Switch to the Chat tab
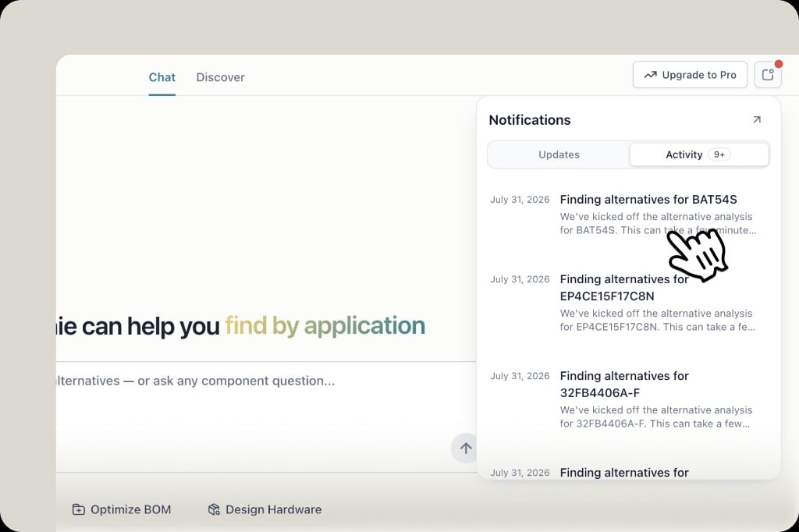Screen dimensions: 799x532 coord(162,77)
